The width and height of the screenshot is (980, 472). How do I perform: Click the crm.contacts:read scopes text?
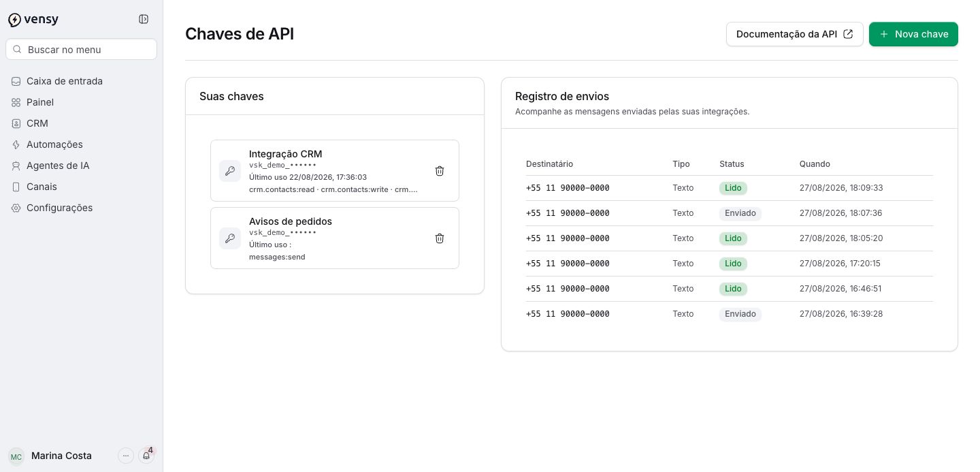coord(333,189)
